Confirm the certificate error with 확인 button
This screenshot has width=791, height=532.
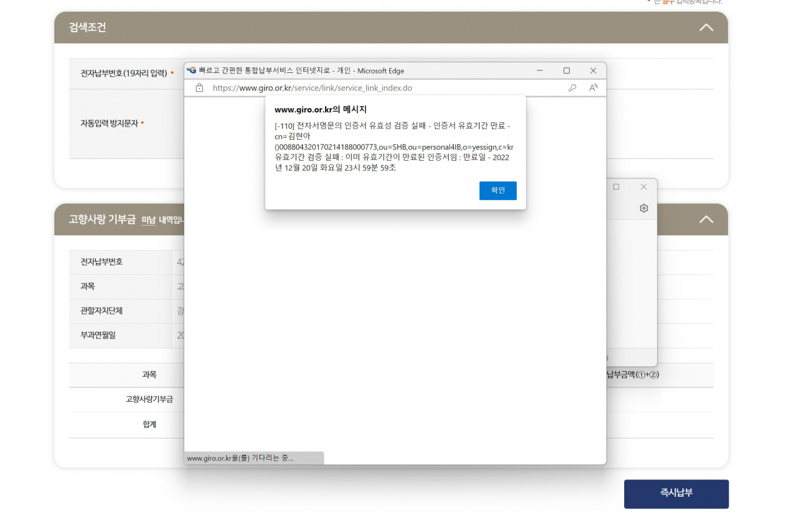[x=497, y=190]
